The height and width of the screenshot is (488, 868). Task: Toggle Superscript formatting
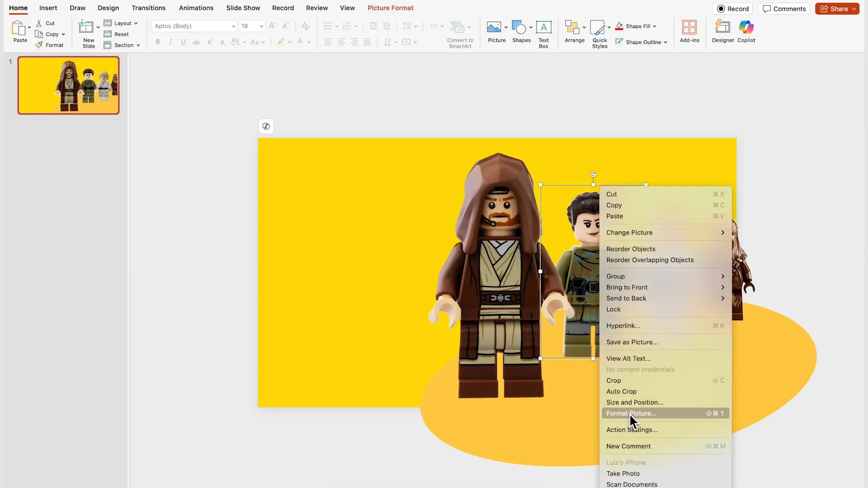coord(210,42)
